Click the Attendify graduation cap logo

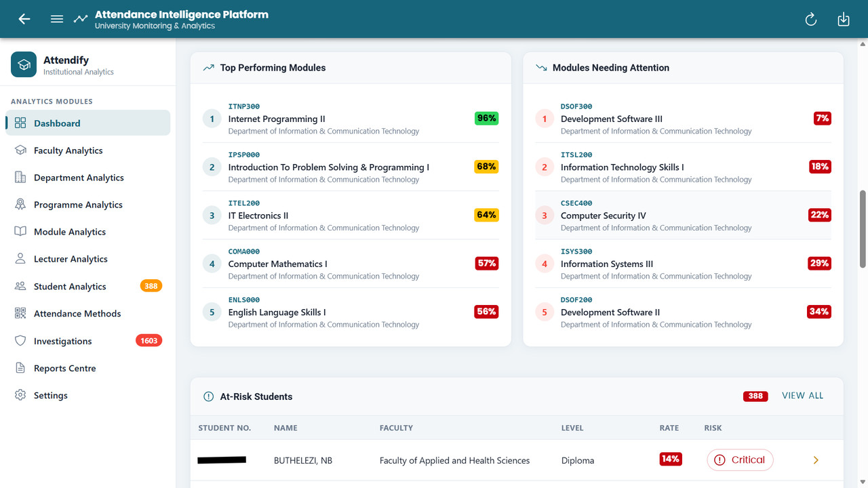[x=24, y=65]
